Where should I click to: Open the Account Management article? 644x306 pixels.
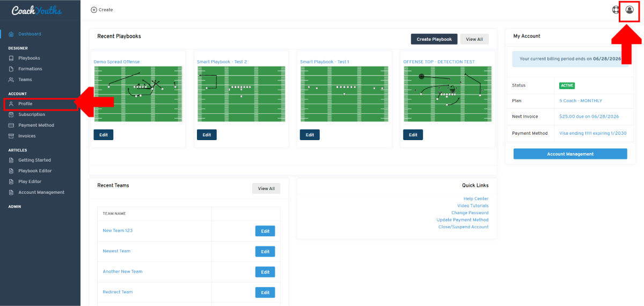click(x=41, y=192)
